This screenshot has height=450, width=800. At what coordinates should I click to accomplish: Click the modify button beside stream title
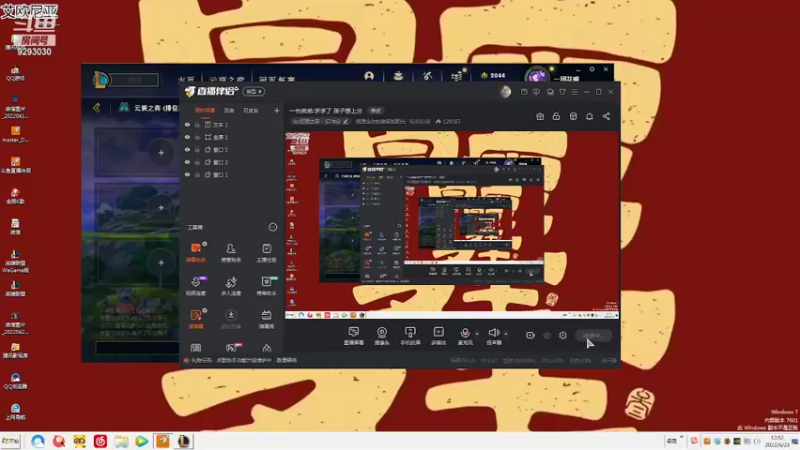pyautogui.click(x=376, y=111)
